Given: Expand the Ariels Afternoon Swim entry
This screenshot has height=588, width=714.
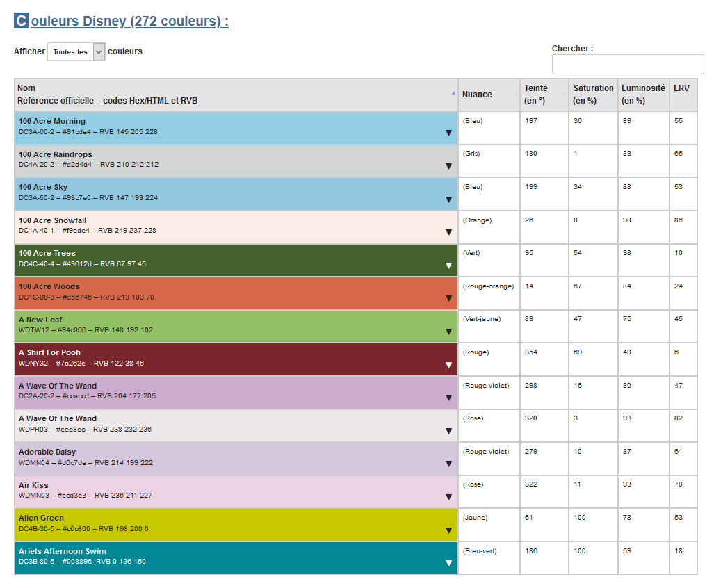Looking at the screenshot, I should coord(448,562).
